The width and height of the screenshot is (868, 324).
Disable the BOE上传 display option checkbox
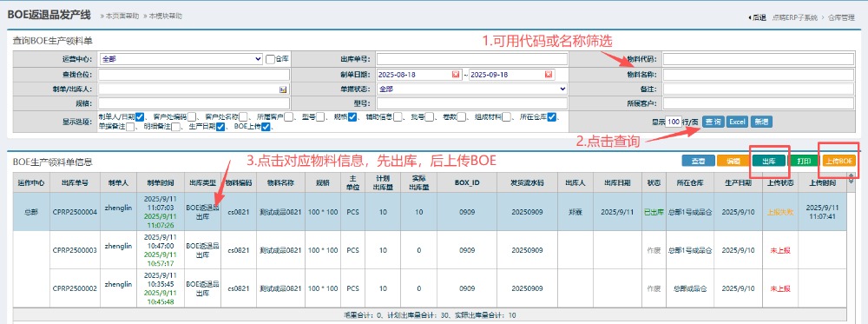(x=266, y=127)
